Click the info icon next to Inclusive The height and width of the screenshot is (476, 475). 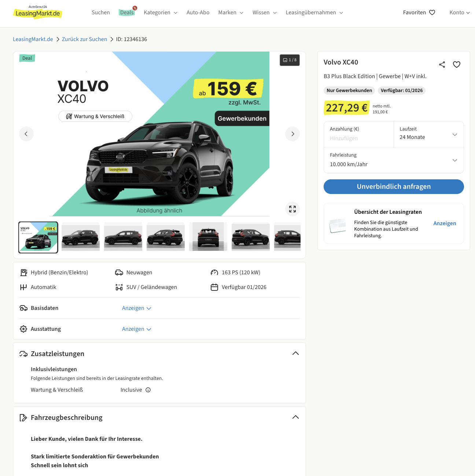point(148,390)
